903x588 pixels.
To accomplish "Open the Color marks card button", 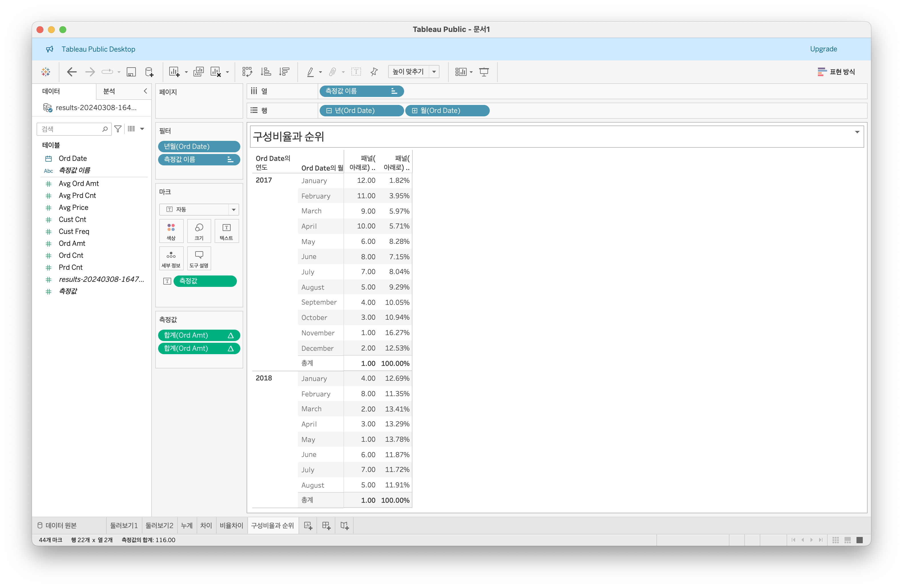I will tap(171, 230).
